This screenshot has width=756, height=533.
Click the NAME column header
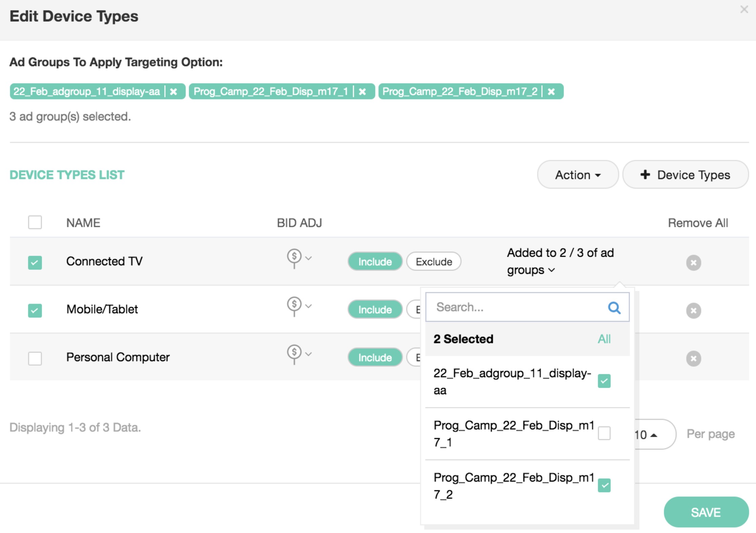pyautogui.click(x=83, y=223)
